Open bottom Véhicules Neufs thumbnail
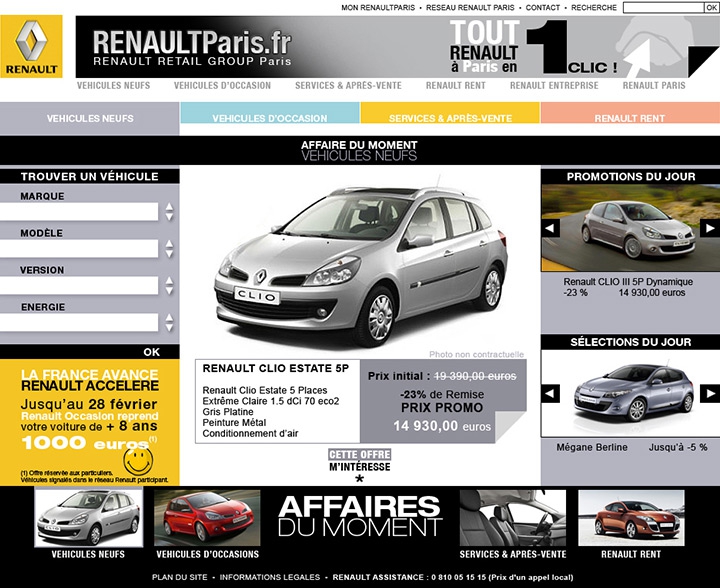The height and width of the screenshot is (588, 720). point(89,518)
